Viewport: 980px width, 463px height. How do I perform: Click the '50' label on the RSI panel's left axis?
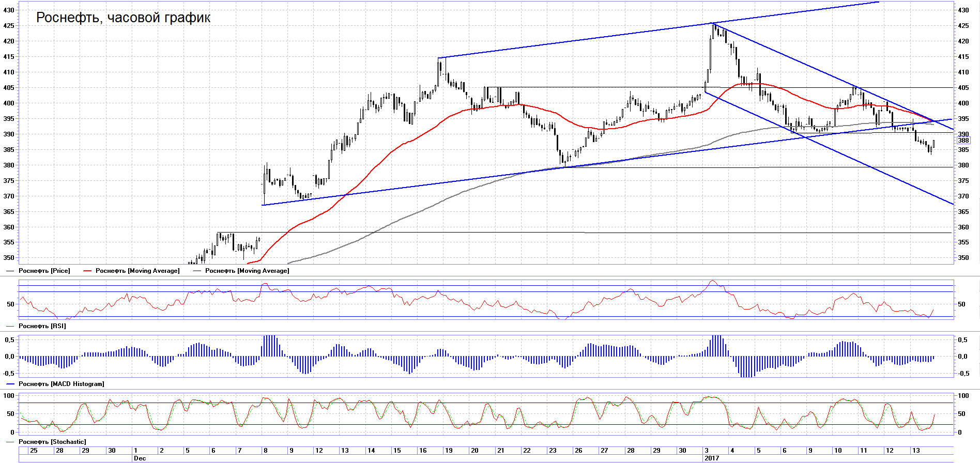(x=11, y=304)
